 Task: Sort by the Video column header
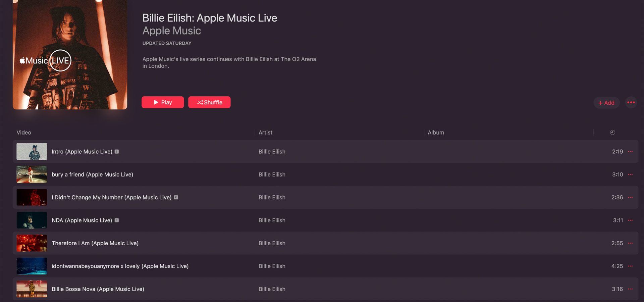(x=24, y=133)
